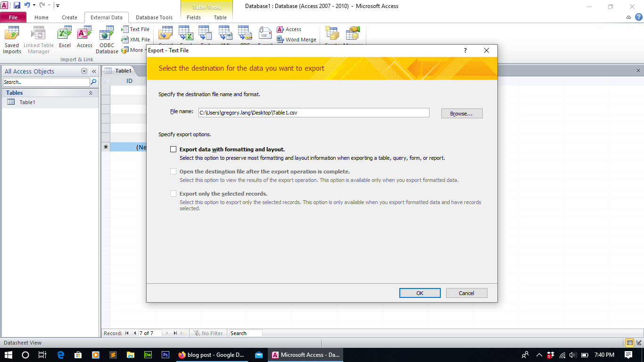Open the More import options dropdown
This screenshot has width=644, height=362.
134,50
